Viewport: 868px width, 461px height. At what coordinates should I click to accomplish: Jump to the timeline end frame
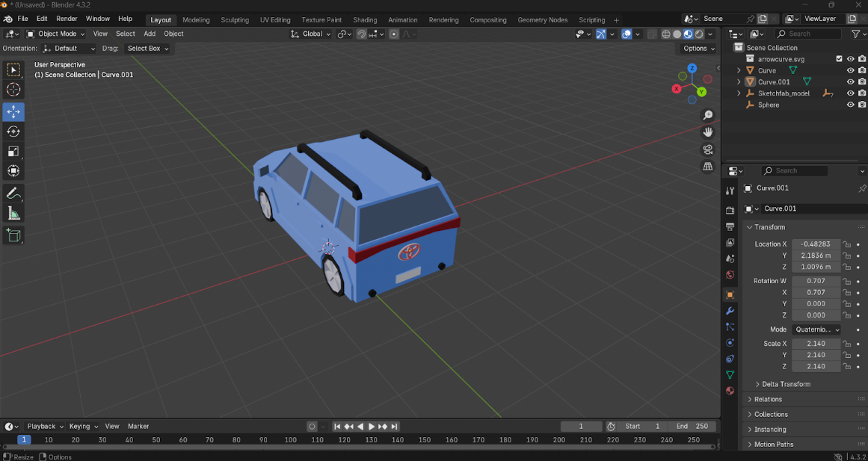[394, 427]
